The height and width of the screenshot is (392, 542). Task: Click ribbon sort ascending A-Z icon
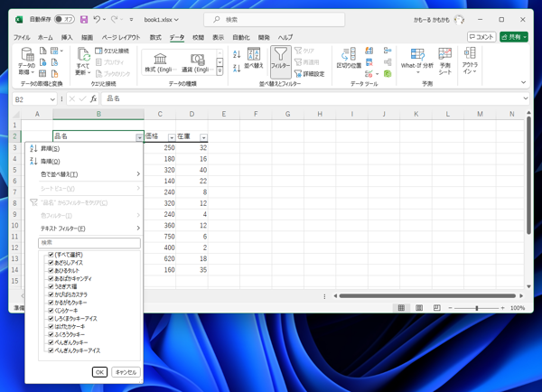(237, 53)
